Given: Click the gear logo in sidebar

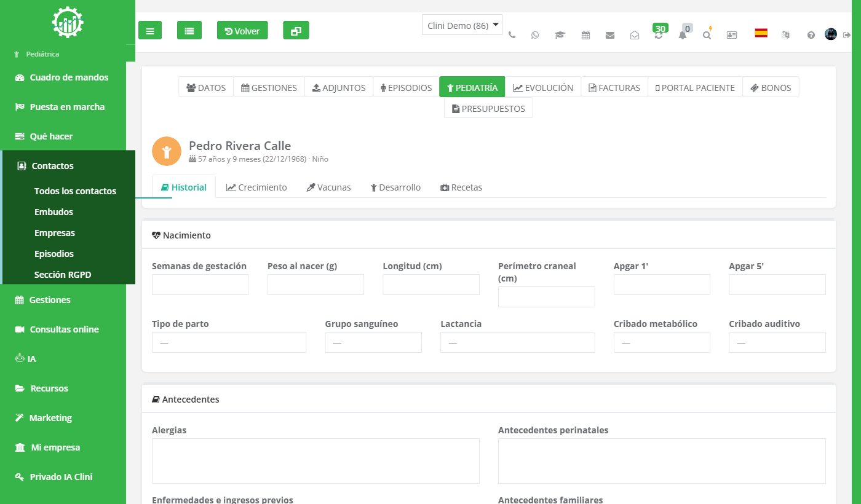Looking at the screenshot, I should pyautogui.click(x=68, y=23).
